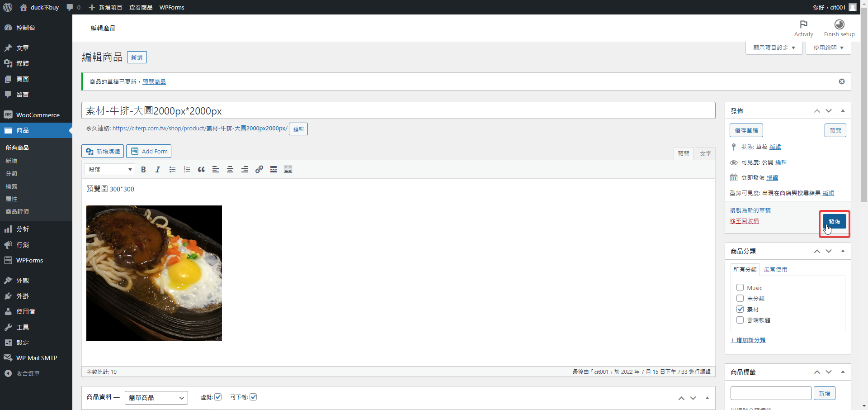Apply bold formatting in the editor toolbar
This screenshot has width=868, height=410.
point(143,169)
